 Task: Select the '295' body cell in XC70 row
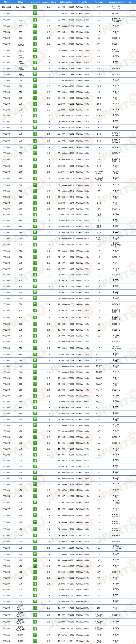(x=99, y=608)
